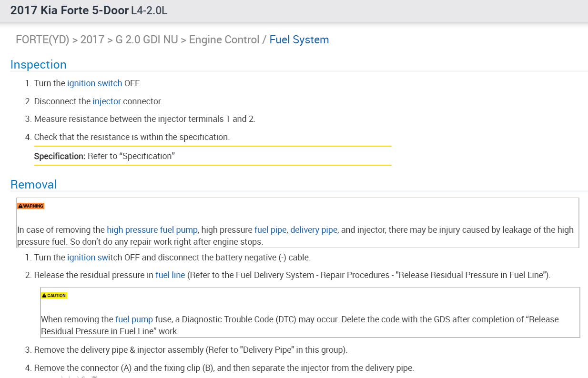Click the orange WARNING badge icon
Image resolution: width=588 pixels, height=378 pixels.
[x=30, y=206]
